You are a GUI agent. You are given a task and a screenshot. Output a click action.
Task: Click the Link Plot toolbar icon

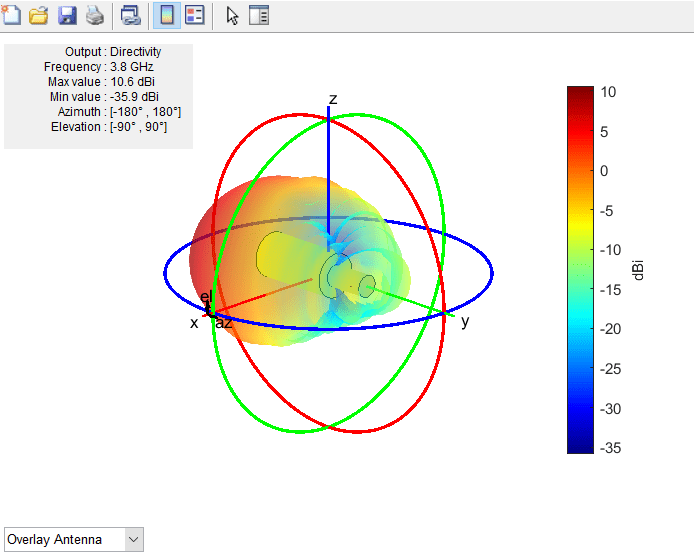tap(130, 15)
